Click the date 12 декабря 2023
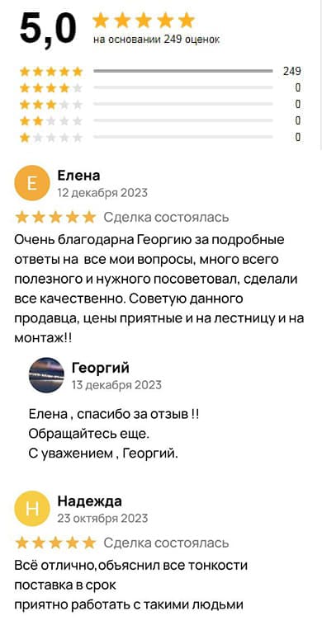Screen dimensions: 322x644 click(x=102, y=193)
